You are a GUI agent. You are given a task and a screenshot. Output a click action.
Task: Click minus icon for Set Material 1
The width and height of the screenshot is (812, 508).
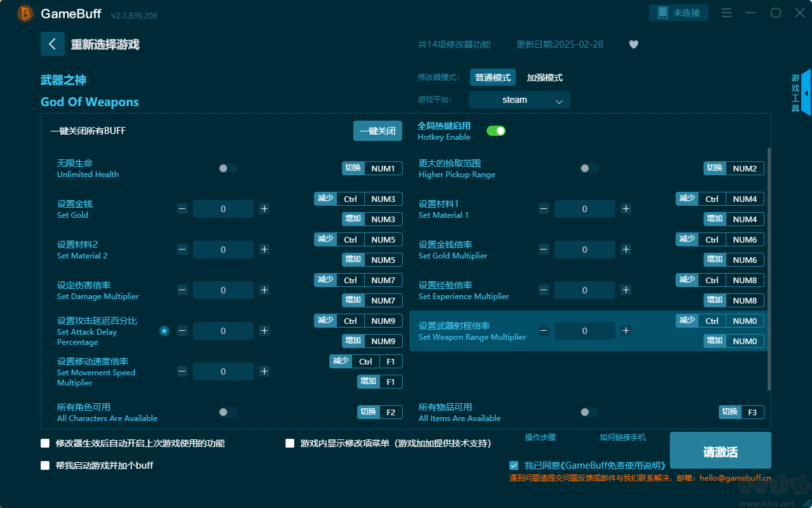544,209
